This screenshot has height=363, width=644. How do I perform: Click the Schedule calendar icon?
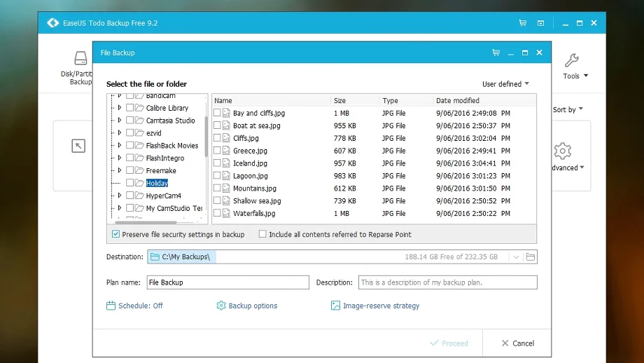[x=111, y=306]
